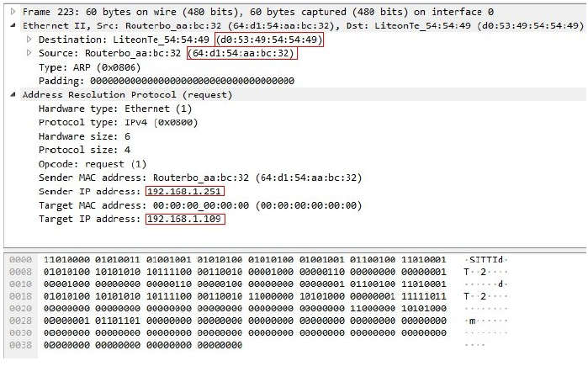Expand the Destination LiteonTe field
Image resolution: width=588 pixels, height=382 pixels.
click(x=31, y=40)
